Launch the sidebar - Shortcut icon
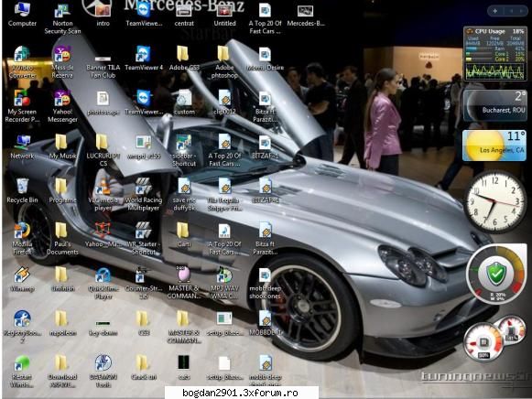The height and width of the screenshot is (399, 532). [x=184, y=150]
